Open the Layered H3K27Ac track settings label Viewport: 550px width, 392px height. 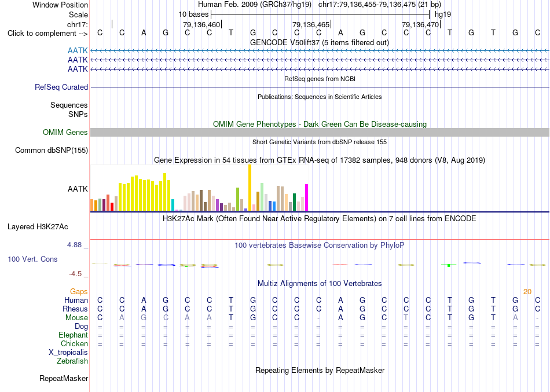click(x=38, y=227)
